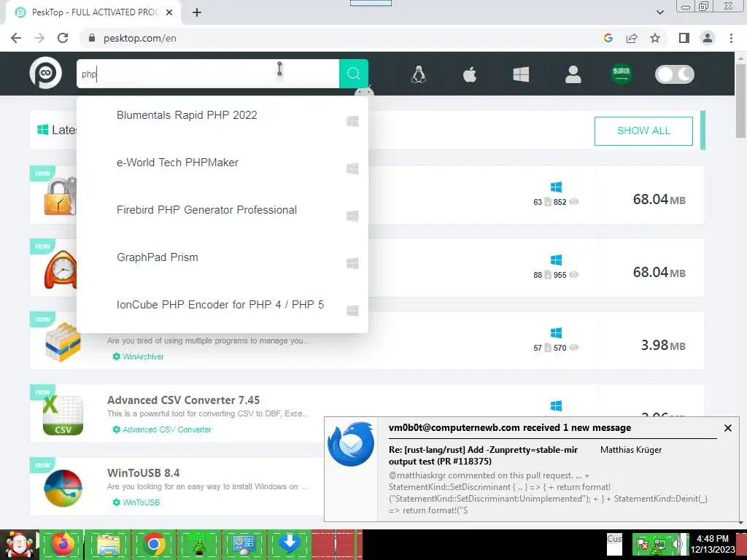Open the rust-lang email subject in notification
Viewport: 747px width, 560px height.
(483, 455)
